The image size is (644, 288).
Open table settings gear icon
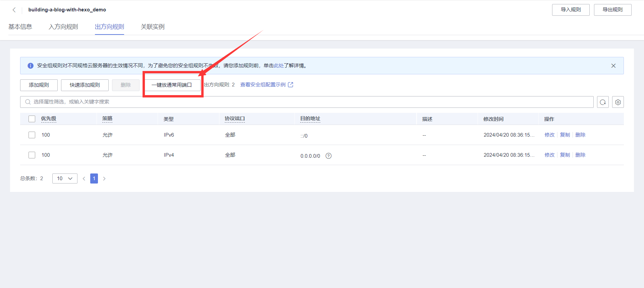(618, 102)
